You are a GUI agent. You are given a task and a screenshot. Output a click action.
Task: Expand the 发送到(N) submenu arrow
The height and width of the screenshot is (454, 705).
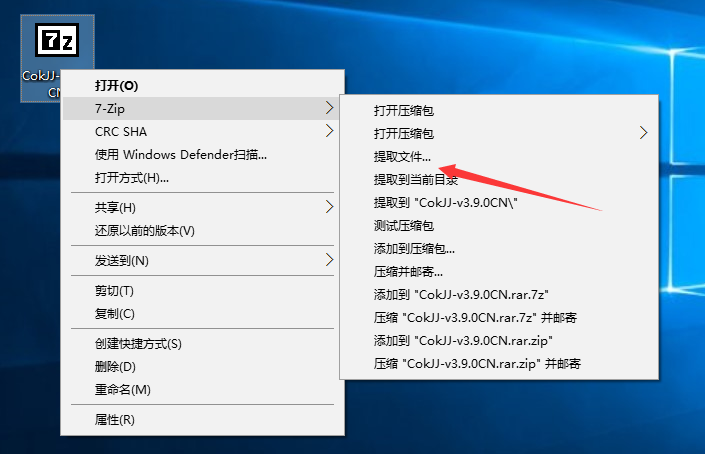pos(330,260)
